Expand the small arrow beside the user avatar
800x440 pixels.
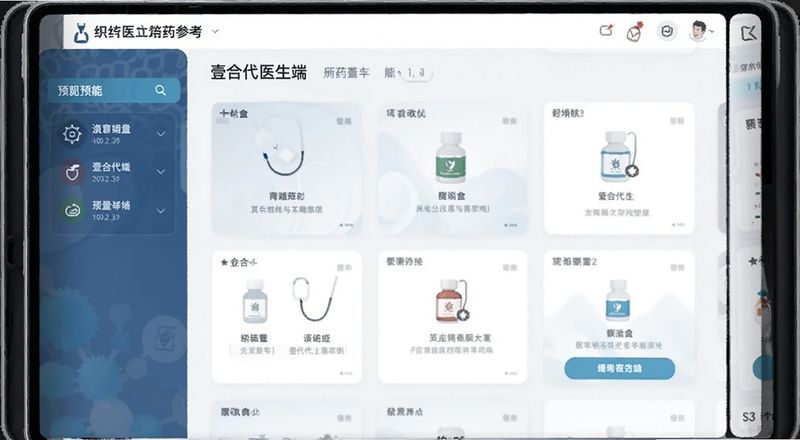click(711, 32)
